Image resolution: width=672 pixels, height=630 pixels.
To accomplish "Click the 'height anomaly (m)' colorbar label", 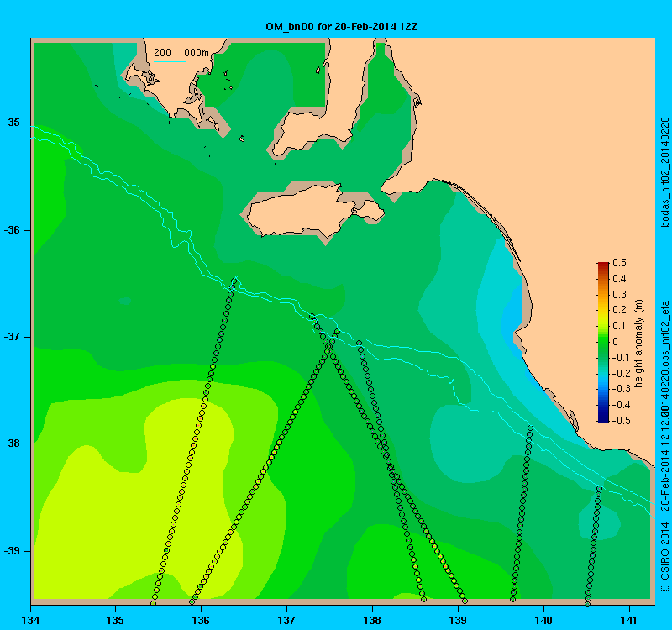I will pos(639,344).
